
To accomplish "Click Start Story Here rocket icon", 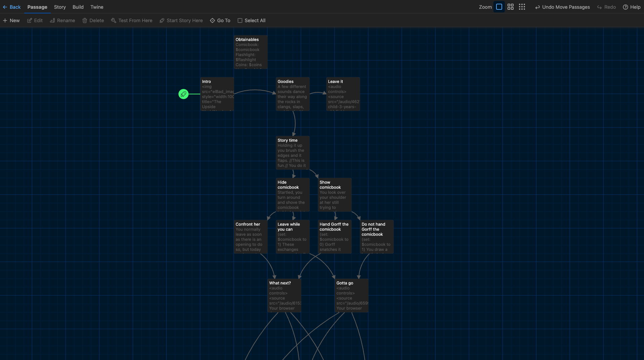I will pos(162,20).
